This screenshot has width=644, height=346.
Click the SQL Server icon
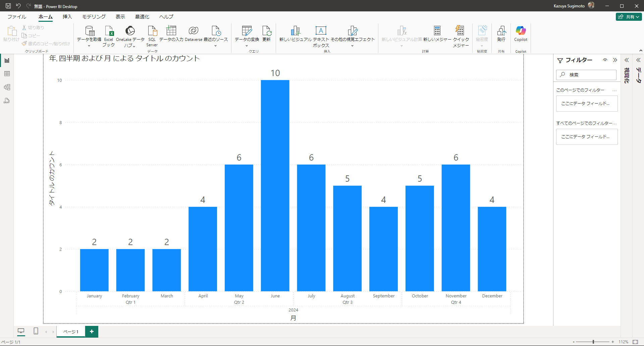[x=152, y=36]
